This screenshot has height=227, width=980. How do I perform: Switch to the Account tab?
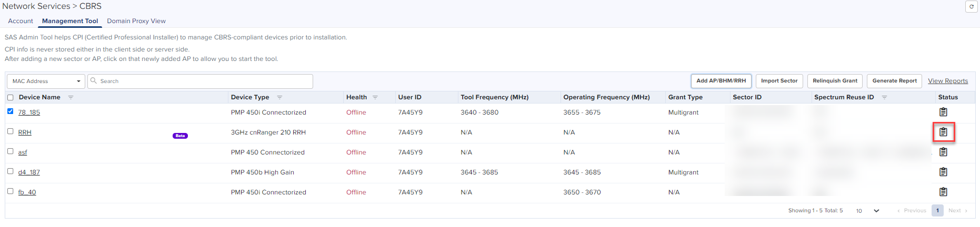pos(21,21)
